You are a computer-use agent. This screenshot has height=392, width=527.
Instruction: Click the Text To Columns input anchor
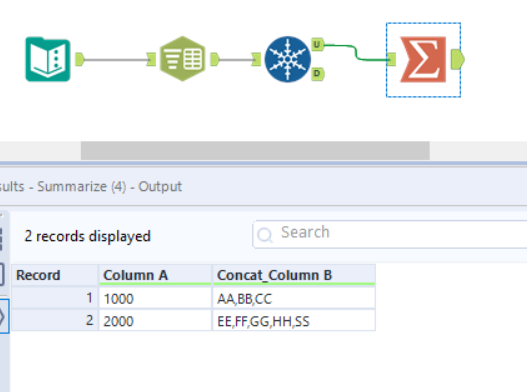(x=151, y=60)
